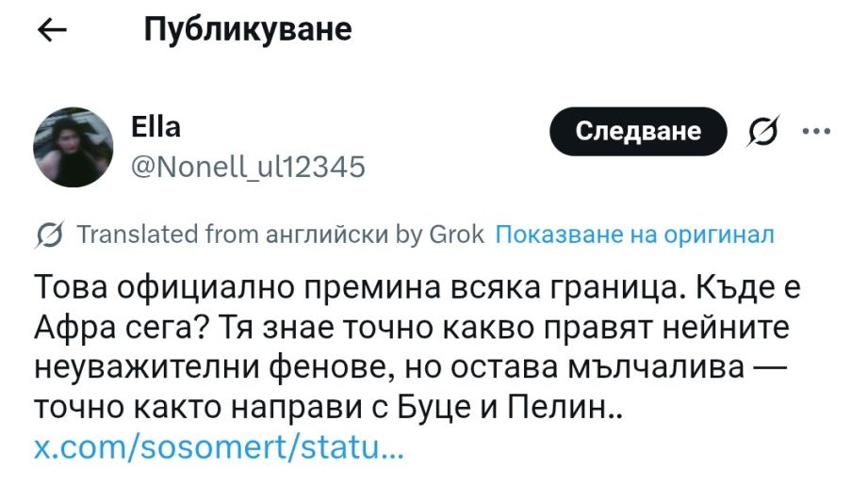This screenshot has height=502, width=868.
Task: Tap the "Публикуване" header title
Action: 248,30
